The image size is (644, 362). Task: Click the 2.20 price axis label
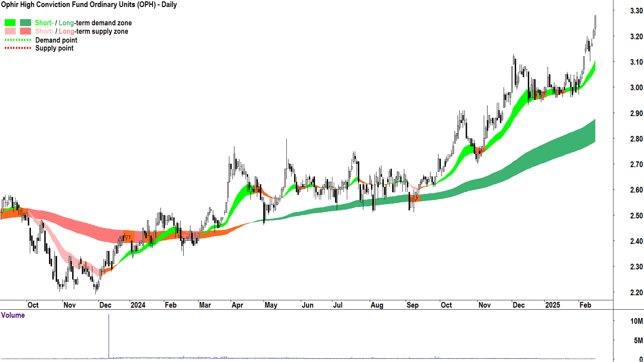coord(636,292)
